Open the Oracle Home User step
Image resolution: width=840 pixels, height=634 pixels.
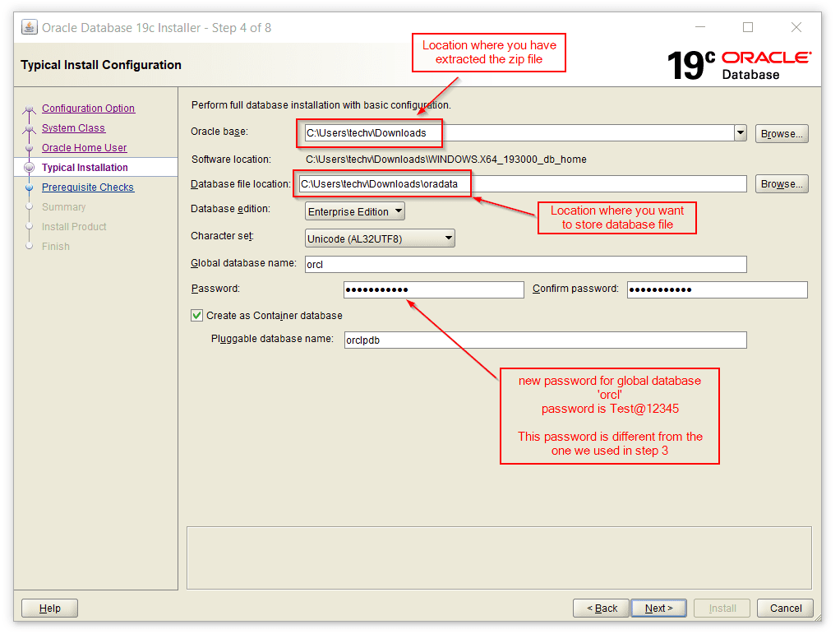[x=84, y=148]
